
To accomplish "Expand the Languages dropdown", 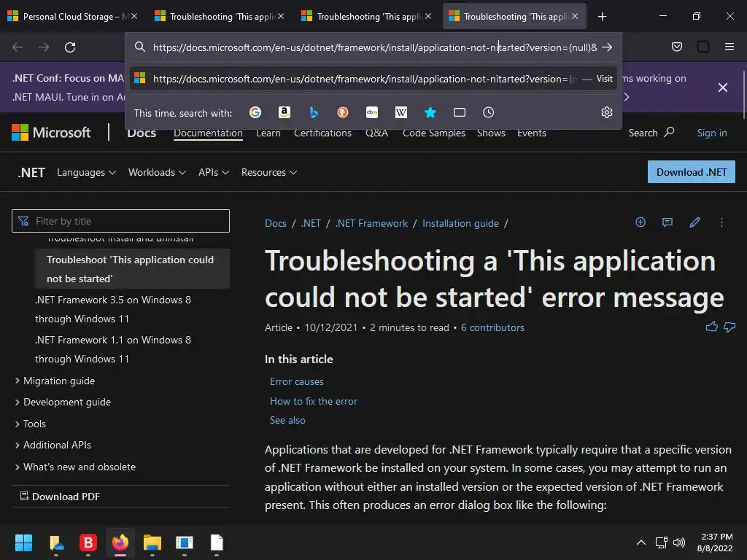I will coord(86,172).
